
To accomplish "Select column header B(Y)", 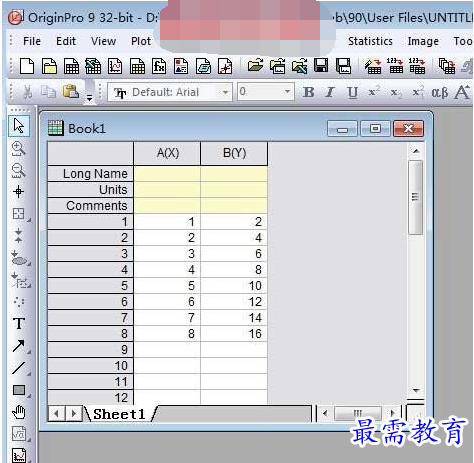I will pyautogui.click(x=234, y=154).
